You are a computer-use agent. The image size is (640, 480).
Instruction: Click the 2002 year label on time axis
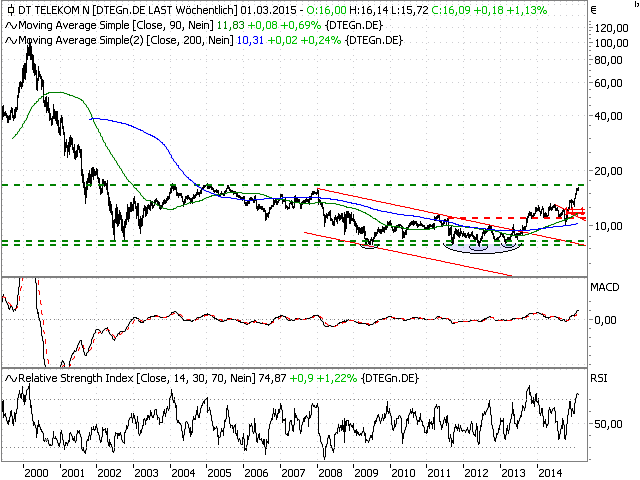(x=109, y=473)
